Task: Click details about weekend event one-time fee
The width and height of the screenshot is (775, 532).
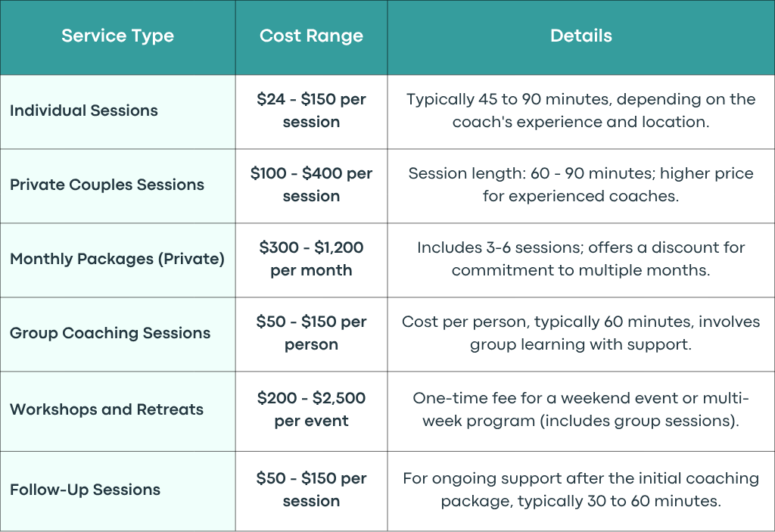Action: [580, 409]
